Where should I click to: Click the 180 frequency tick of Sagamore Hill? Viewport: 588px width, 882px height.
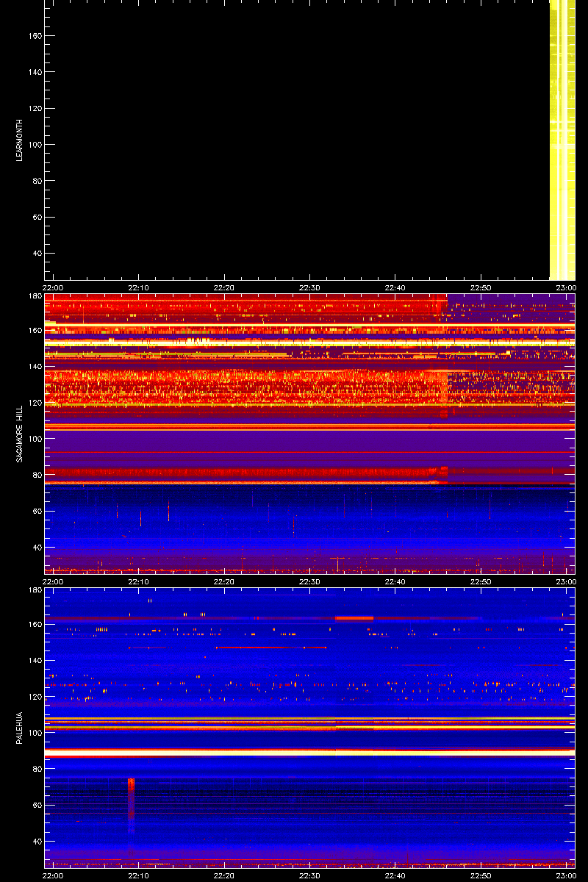(35, 296)
